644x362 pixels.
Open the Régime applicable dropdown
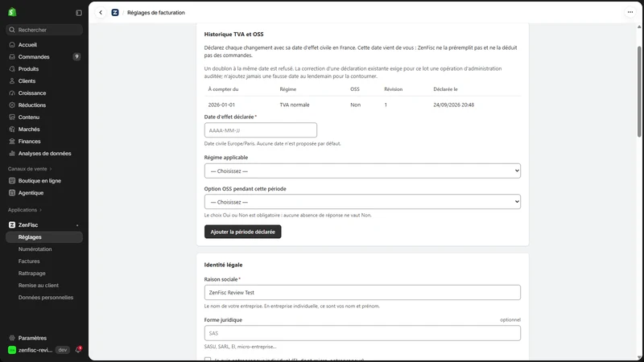pos(362,171)
